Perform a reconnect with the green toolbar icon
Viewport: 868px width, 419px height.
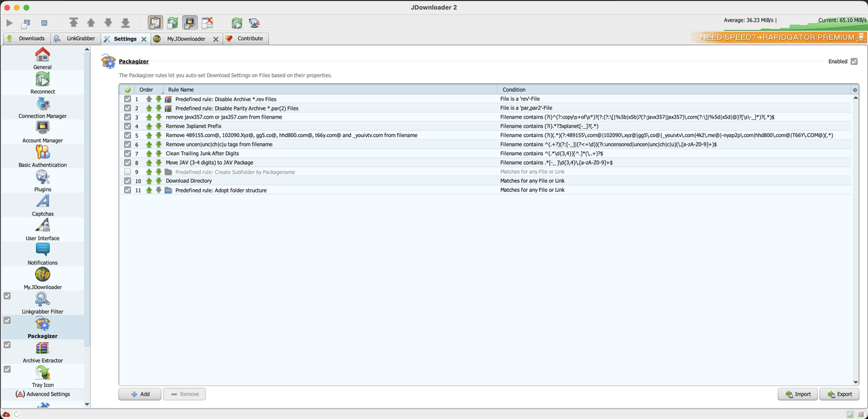237,23
